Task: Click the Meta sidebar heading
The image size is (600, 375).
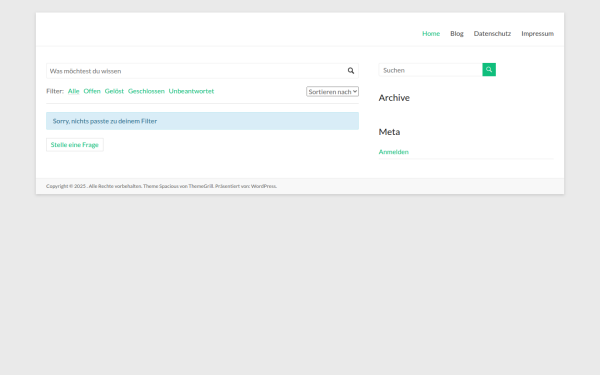Action: (389, 132)
